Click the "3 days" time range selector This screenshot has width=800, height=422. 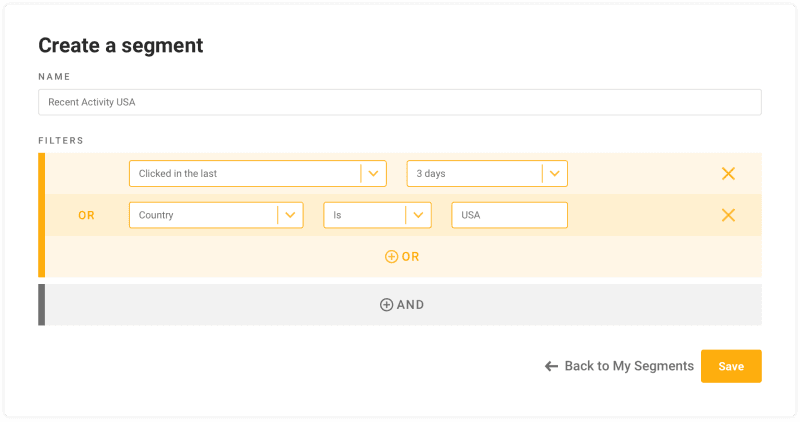coord(474,174)
